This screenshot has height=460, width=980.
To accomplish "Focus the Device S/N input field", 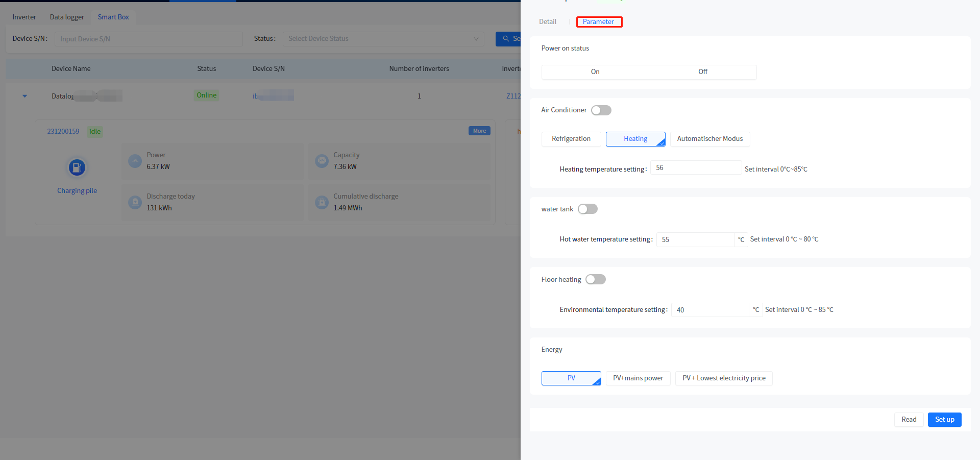I will tap(148, 39).
